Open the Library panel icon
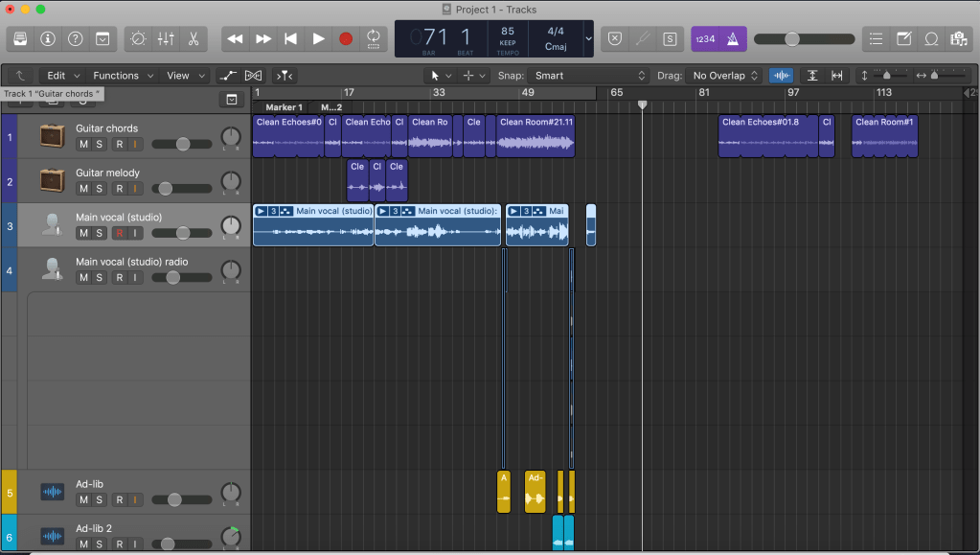This screenshot has width=980, height=555. click(x=20, y=38)
